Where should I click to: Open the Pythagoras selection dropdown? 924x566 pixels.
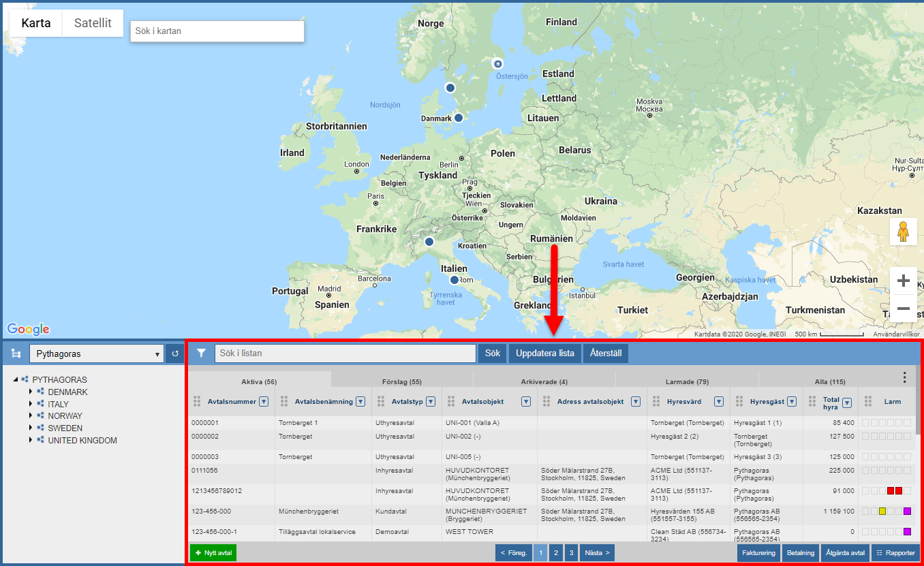(x=96, y=354)
